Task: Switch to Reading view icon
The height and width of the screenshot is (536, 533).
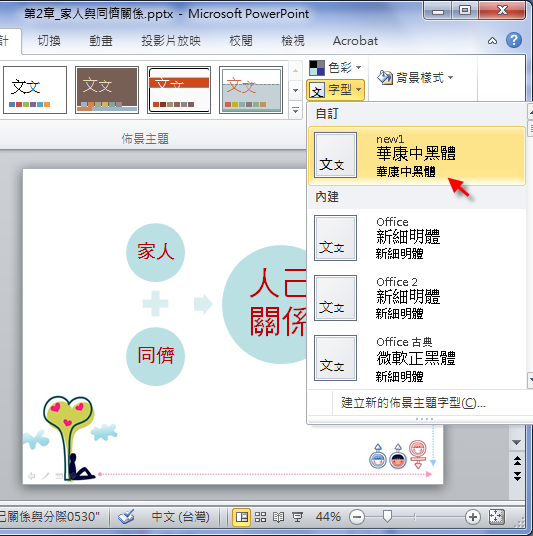Action: 279,517
